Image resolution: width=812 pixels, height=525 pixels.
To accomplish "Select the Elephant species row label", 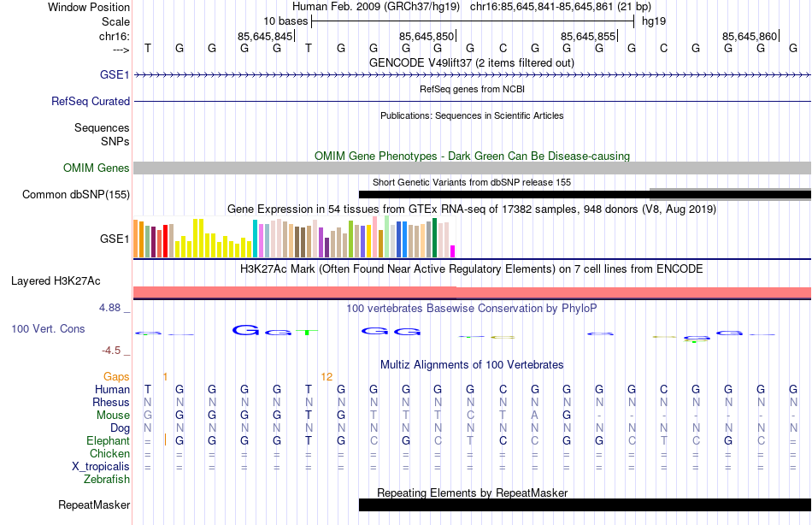I will pyautogui.click(x=109, y=440).
